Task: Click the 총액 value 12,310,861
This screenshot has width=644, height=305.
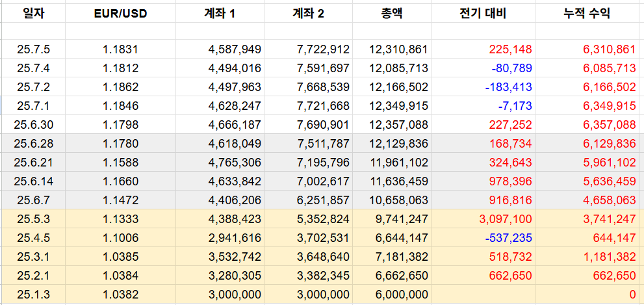Action: point(391,49)
